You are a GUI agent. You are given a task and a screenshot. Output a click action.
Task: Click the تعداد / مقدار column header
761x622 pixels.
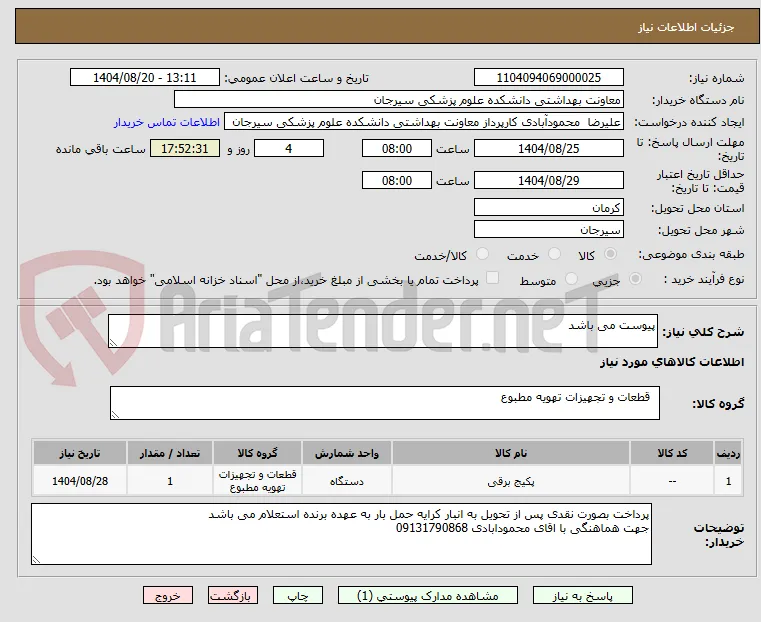(170, 453)
